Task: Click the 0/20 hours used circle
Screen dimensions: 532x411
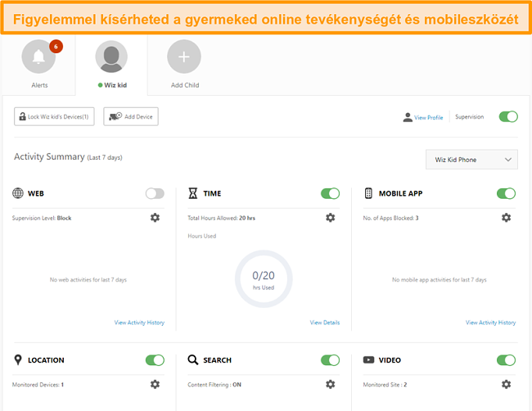Action: [263, 278]
